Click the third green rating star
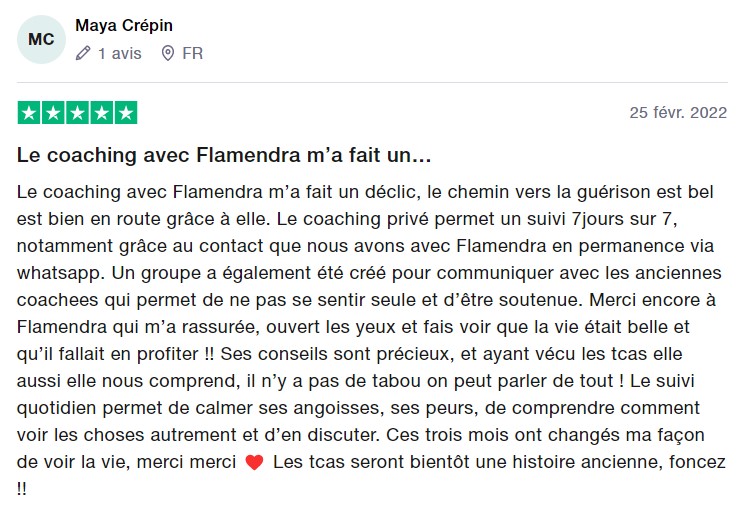This screenshot has height=506, width=752. pos(77,113)
